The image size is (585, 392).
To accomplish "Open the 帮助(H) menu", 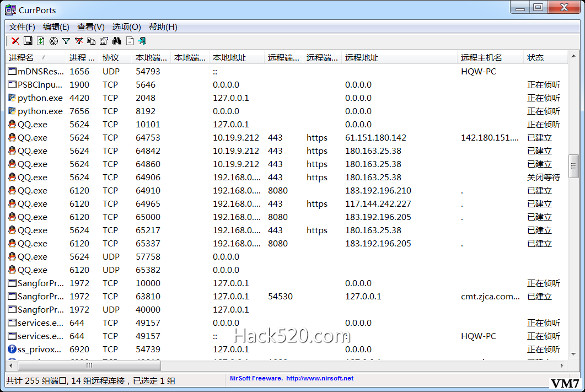I will [x=163, y=27].
